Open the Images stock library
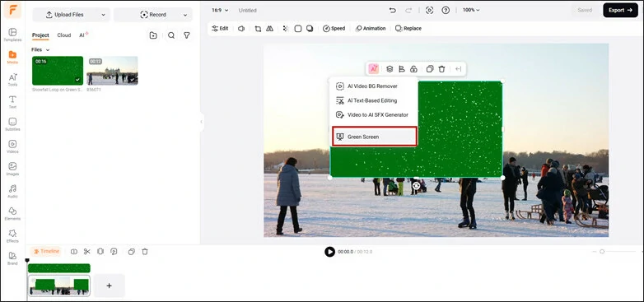 [12, 169]
